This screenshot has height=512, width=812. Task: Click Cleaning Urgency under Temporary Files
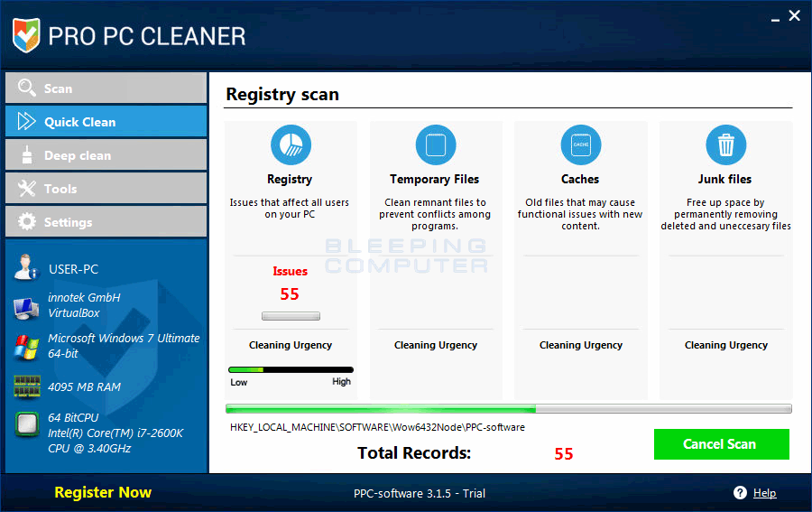(x=436, y=345)
